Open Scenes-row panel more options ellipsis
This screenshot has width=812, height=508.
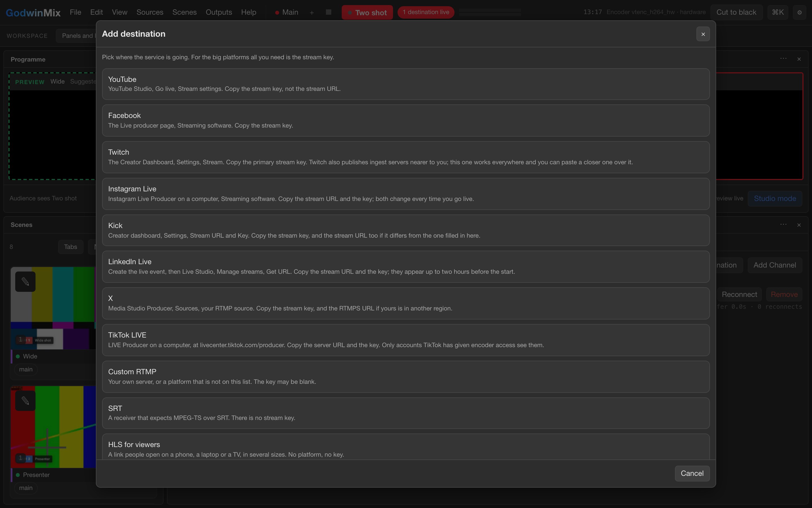coord(783,224)
